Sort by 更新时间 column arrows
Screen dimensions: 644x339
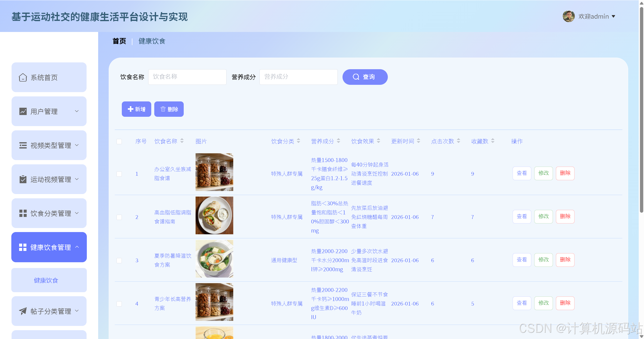(419, 141)
